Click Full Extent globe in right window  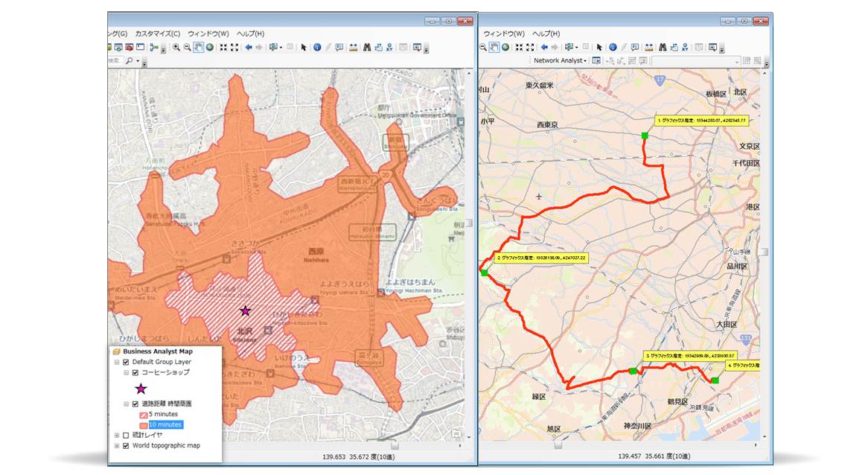(x=505, y=47)
